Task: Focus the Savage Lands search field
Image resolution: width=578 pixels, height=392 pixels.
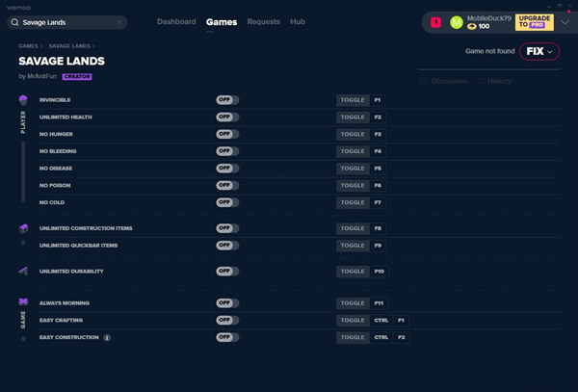Action: pyautogui.click(x=67, y=22)
